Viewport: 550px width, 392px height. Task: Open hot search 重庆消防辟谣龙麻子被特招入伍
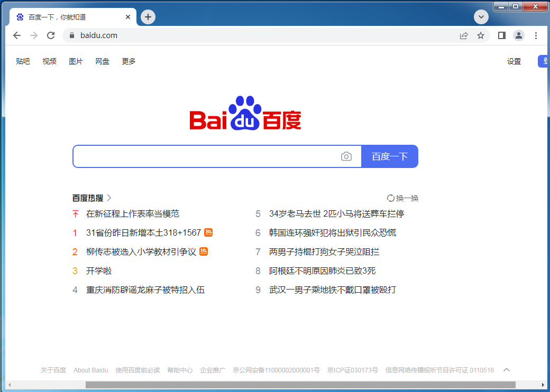145,290
